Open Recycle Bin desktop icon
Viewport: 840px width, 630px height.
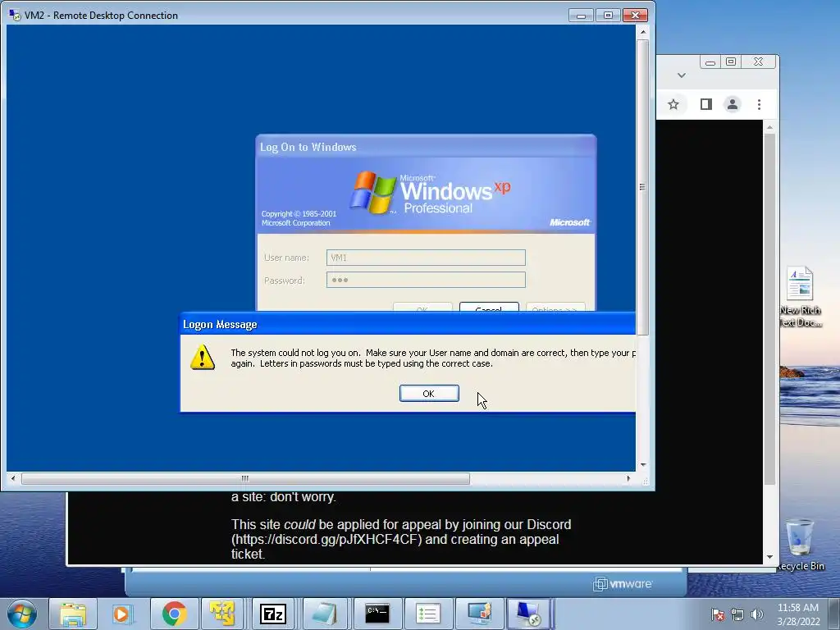coord(800,545)
